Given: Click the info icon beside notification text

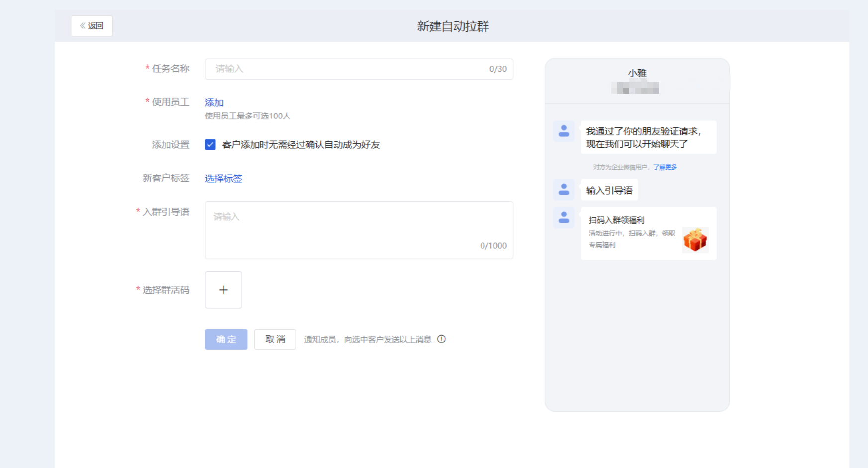Looking at the screenshot, I should 441,339.
